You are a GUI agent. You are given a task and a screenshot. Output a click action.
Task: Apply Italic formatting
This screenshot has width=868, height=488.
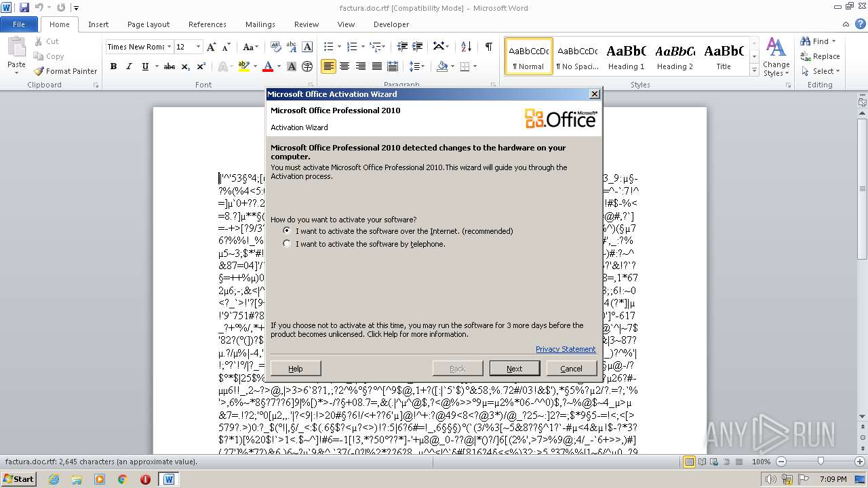tap(129, 66)
